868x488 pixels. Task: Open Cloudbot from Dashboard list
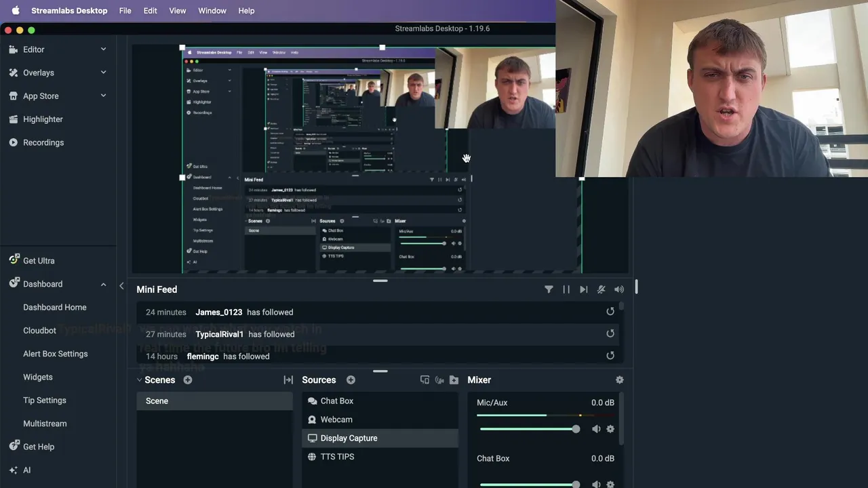[39, 331]
